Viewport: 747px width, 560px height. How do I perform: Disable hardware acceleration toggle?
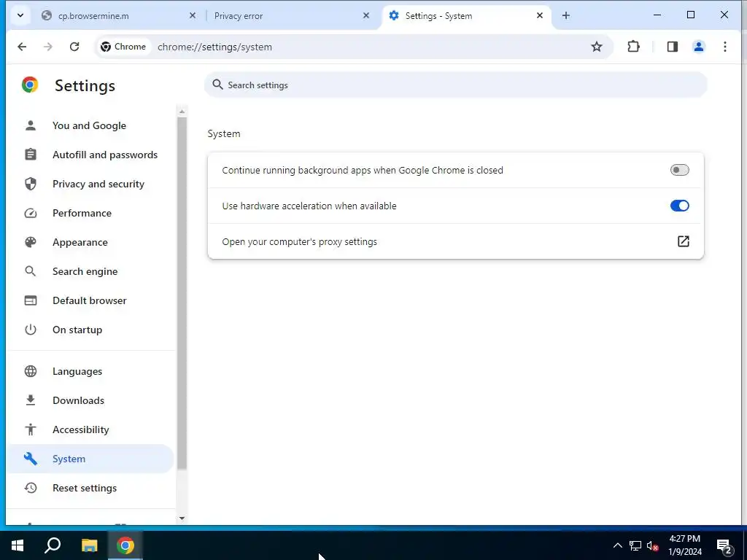coord(679,206)
